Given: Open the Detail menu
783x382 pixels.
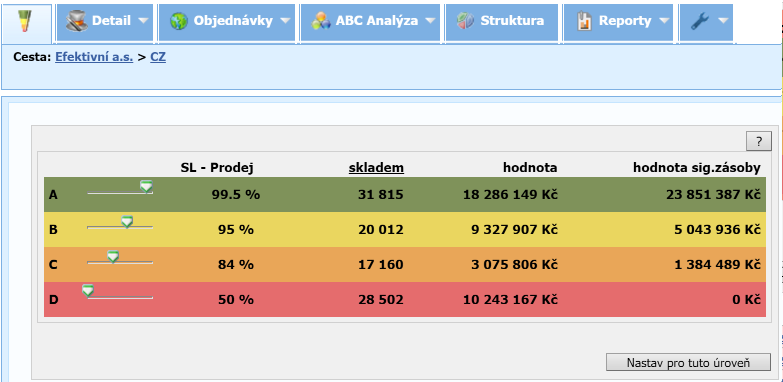Looking at the screenshot, I should tap(105, 22).
